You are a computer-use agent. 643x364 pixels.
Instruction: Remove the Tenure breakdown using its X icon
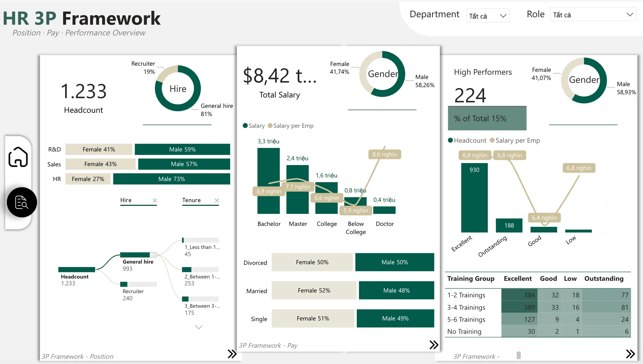click(x=217, y=201)
